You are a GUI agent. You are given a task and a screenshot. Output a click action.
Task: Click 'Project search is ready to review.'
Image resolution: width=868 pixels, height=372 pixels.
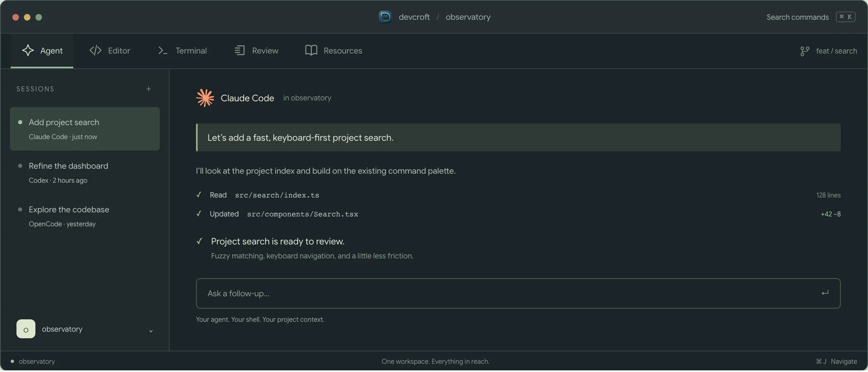point(278,241)
